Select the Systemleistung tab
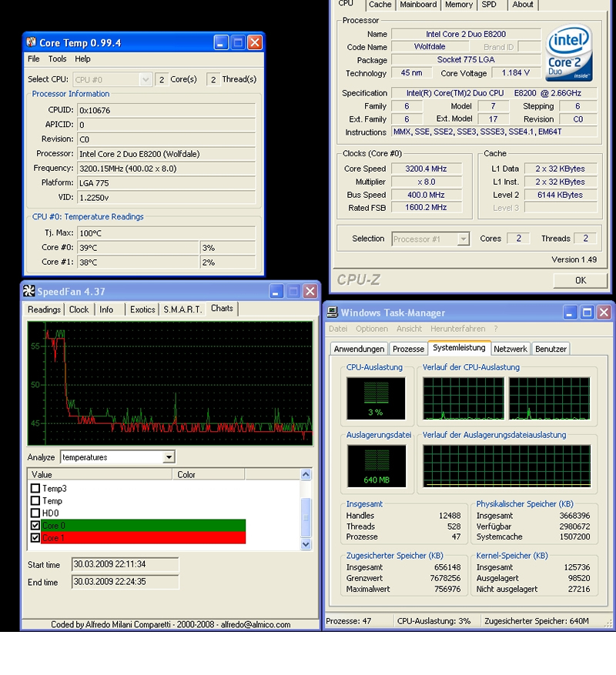This screenshot has height=675, width=616. click(x=459, y=348)
